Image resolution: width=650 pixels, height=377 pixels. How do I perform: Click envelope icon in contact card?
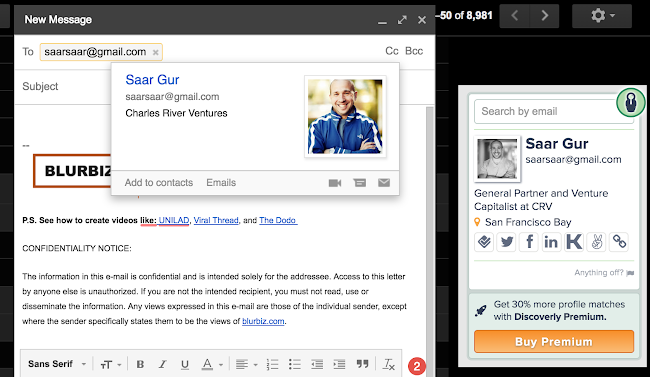384,182
